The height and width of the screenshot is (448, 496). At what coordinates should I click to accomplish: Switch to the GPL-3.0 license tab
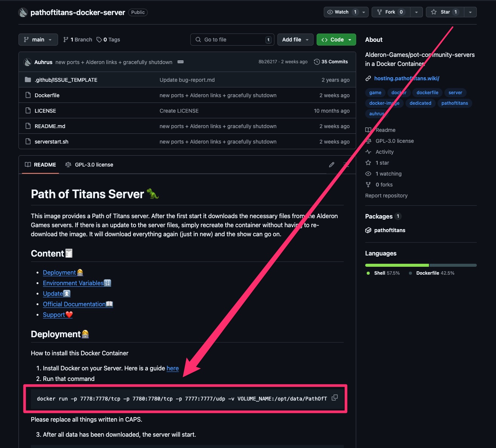[89, 165]
